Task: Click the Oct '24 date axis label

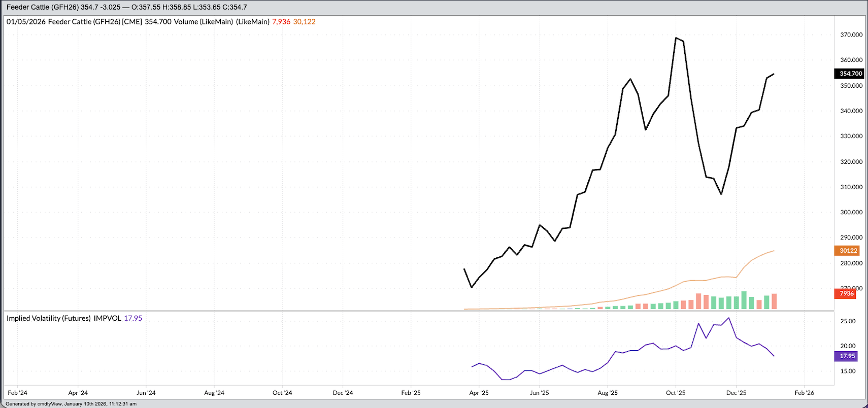Action: tap(282, 393)
